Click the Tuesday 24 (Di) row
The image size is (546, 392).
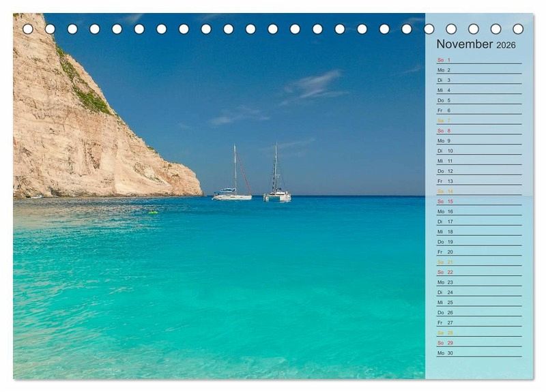pos(478,292)
